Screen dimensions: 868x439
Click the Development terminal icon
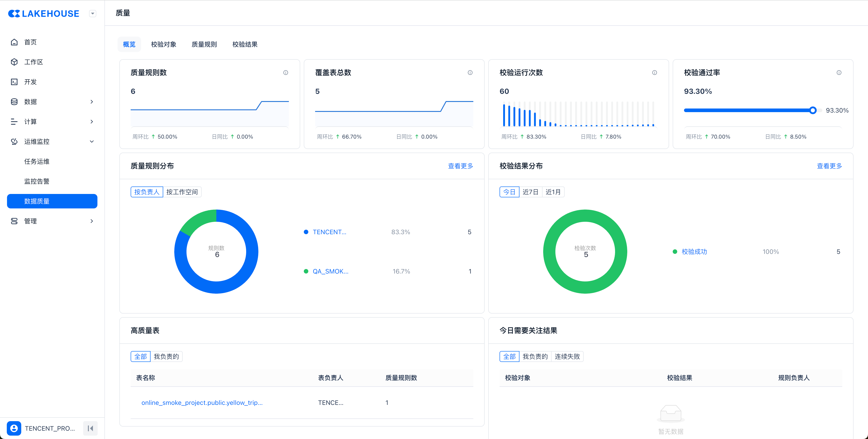pyautogui.click(x=14, y=82)
